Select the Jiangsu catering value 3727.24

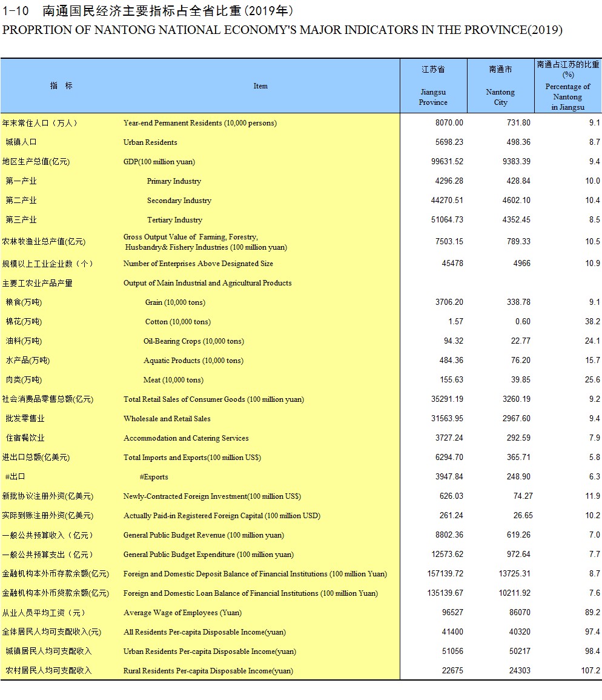(x=449, y=438)
